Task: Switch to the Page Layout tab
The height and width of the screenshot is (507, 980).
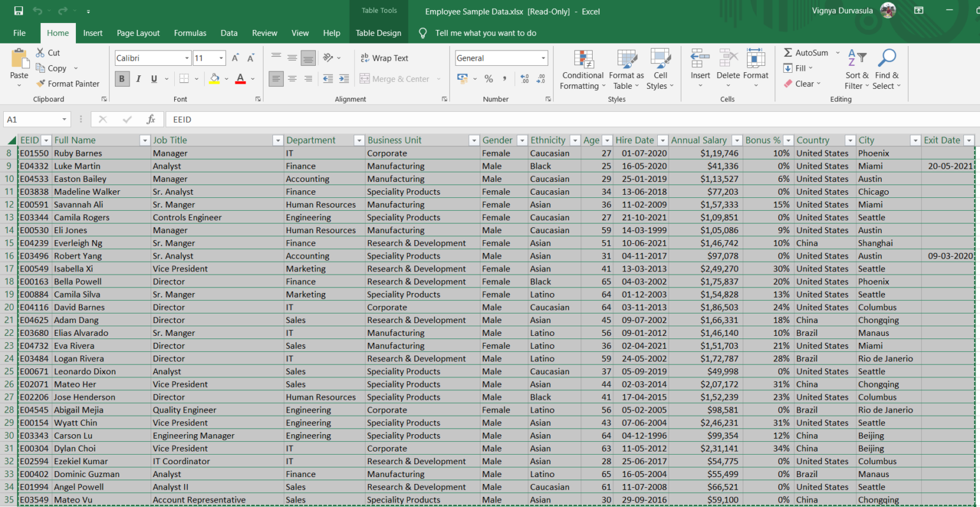Action: coord(138,33)
